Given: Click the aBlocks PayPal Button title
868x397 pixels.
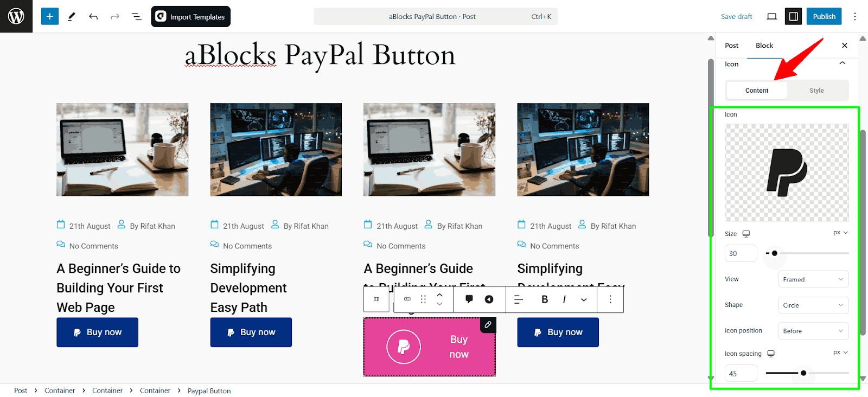Looking at the screenshot, I should [320, 55].
